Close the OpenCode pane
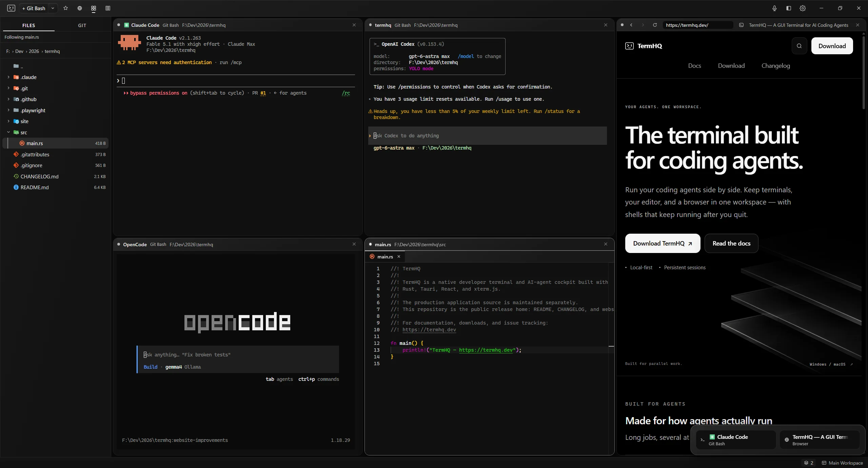The height and width of the screenshot is (468, 868). tap(354, 244)
